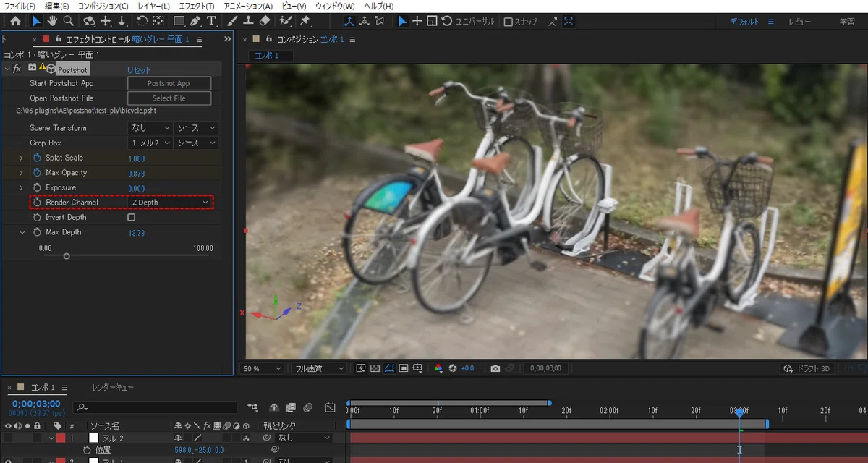This screenshot has width=868, height=463.
Task: Open Scene Transform ソース dropdown
Action: coord(197,127)
